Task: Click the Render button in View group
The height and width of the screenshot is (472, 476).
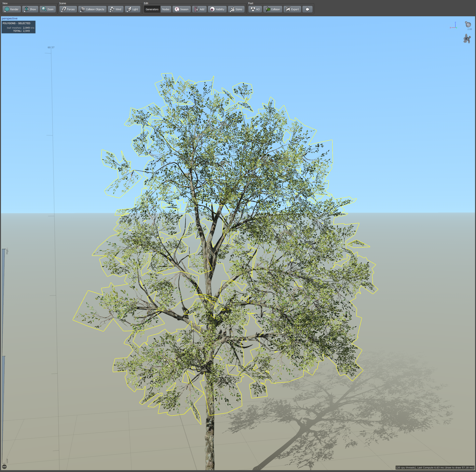Action: tap(12, 9)
